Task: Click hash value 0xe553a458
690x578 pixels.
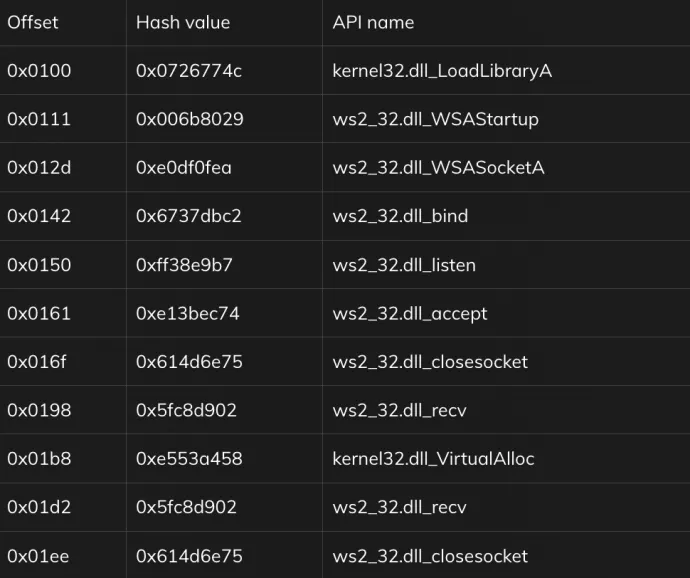Action: pos(189,459)
